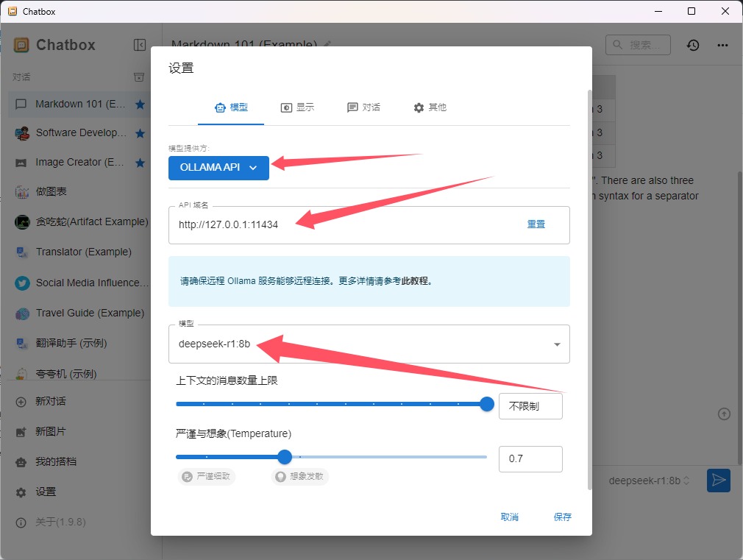Expand the deepseek-r1:8b model dropdown
Image resolution: width=743 pixels, height=560 pixels.
(x=556, y=344)
